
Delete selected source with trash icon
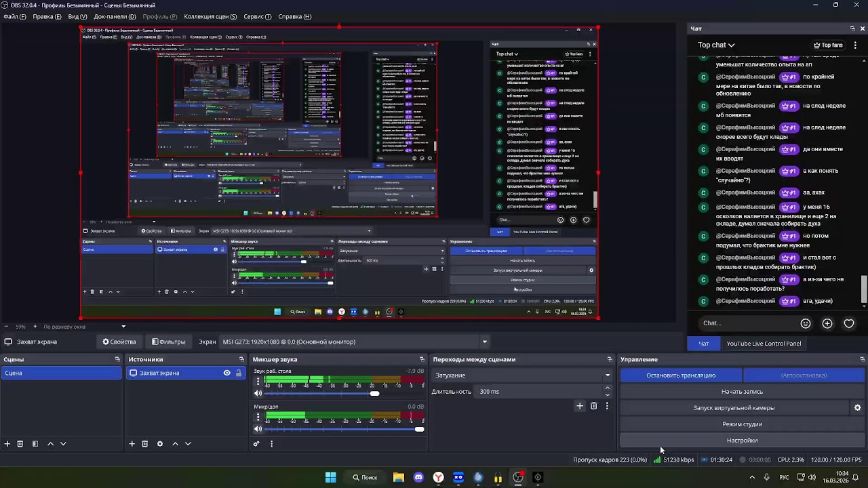[x=144, y=444]
